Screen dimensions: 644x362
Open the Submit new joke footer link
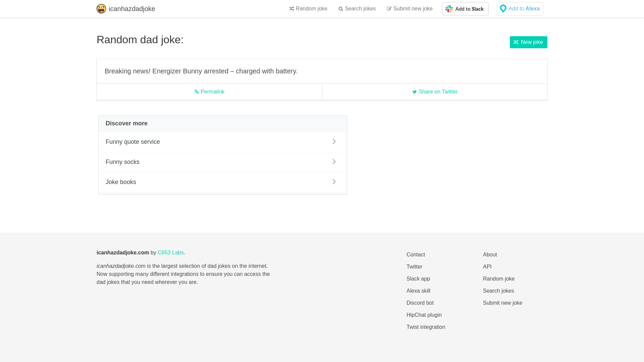(502, 303)
